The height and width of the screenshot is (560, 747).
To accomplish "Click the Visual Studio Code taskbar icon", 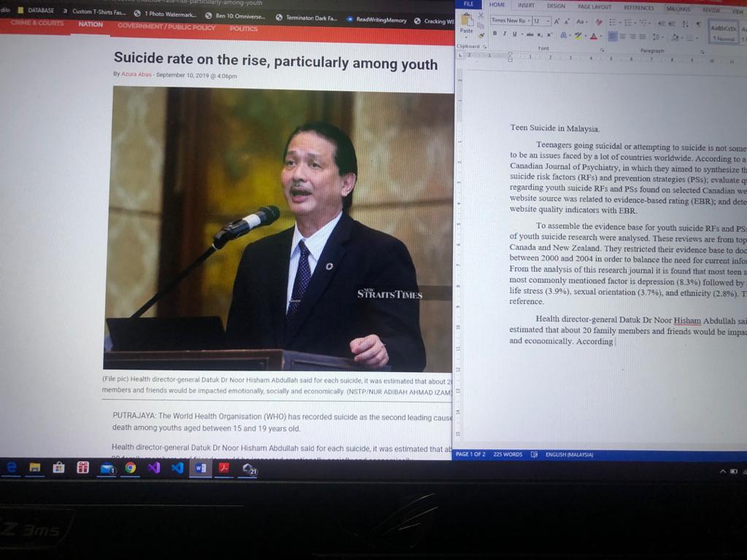I will [x=177, y=468].
